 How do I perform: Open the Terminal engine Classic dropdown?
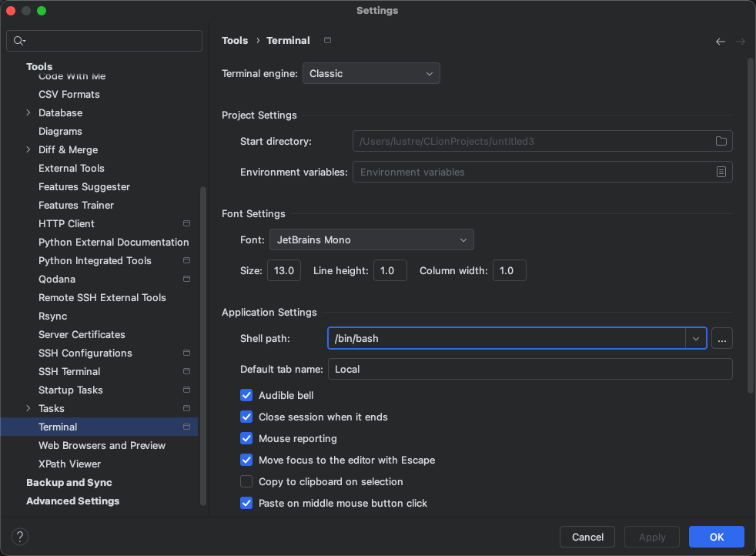(x=371, y=73)
